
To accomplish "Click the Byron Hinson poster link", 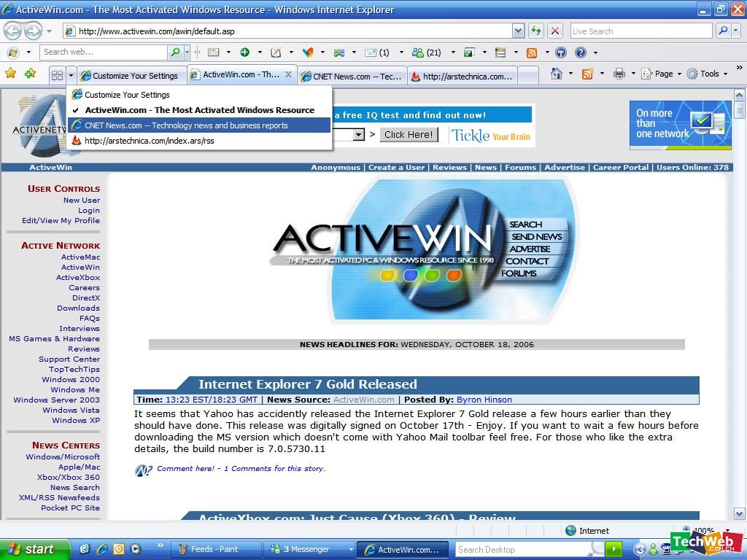I will 484,400.
